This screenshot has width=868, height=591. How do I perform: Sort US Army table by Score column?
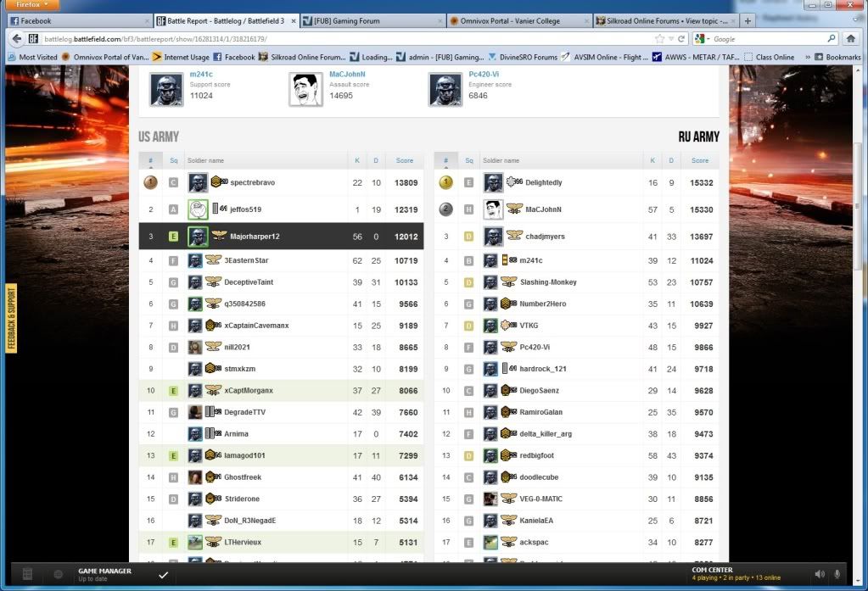tap(405, 160)
